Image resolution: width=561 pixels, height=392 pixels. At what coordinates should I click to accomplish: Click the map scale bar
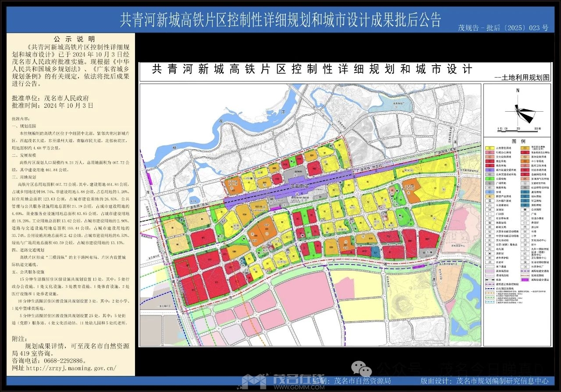coord(517,131)
